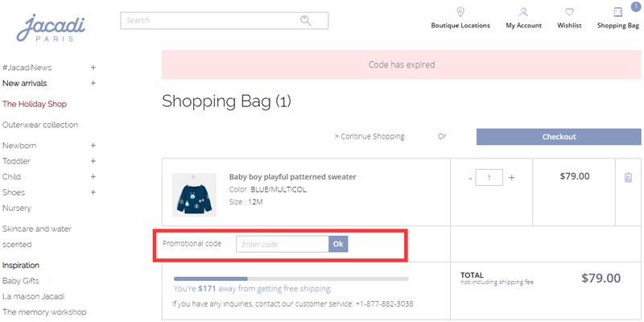Click the Jacadi Paris logo
This screenshot has height=322, width=644.
click(x=51, y=27)
